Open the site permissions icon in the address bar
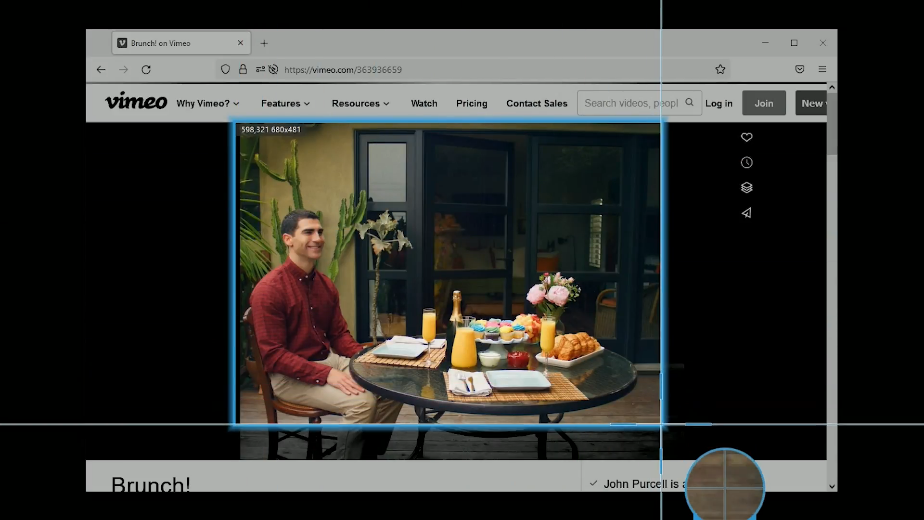924x520 pixels. [x=260, y=70]
